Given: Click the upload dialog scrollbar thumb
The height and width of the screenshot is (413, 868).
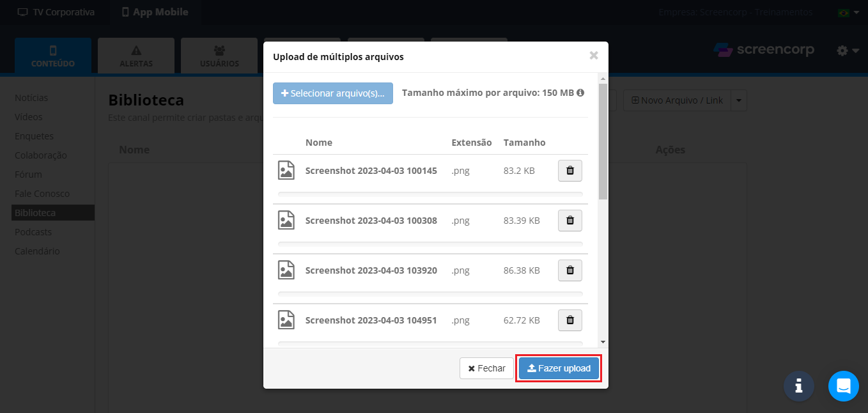Looking at the screenshot, I should click(x=603, y=141).
